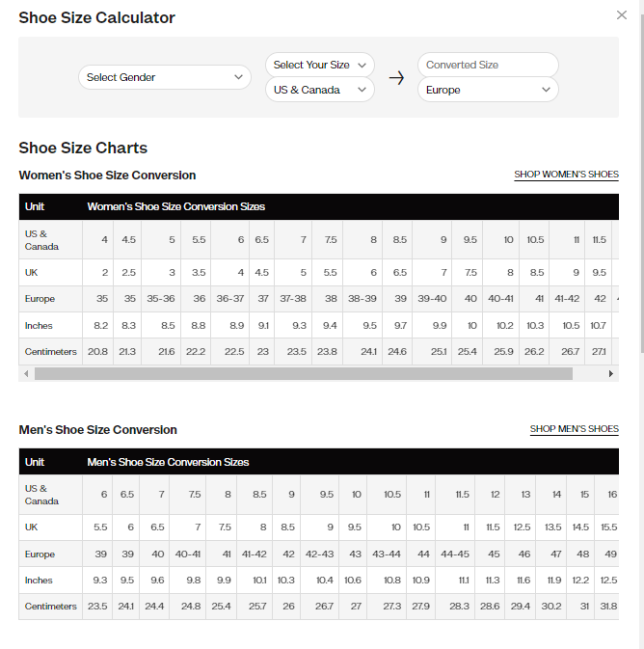Select the Europe row label in the women's chart
Image resolution: width=644 pixels, height=649 pixels.
(x=40, y=299)
